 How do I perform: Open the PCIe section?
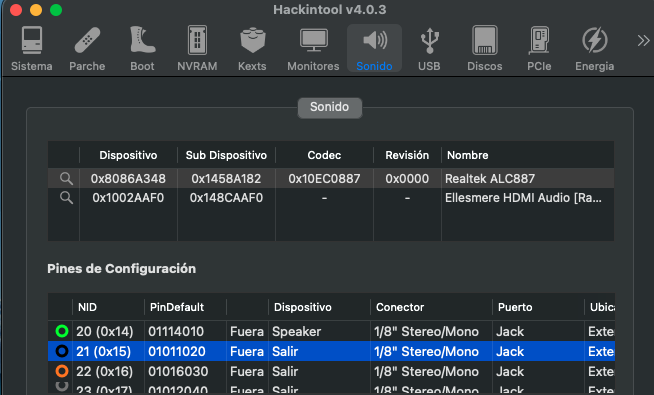tap(539, 48)
